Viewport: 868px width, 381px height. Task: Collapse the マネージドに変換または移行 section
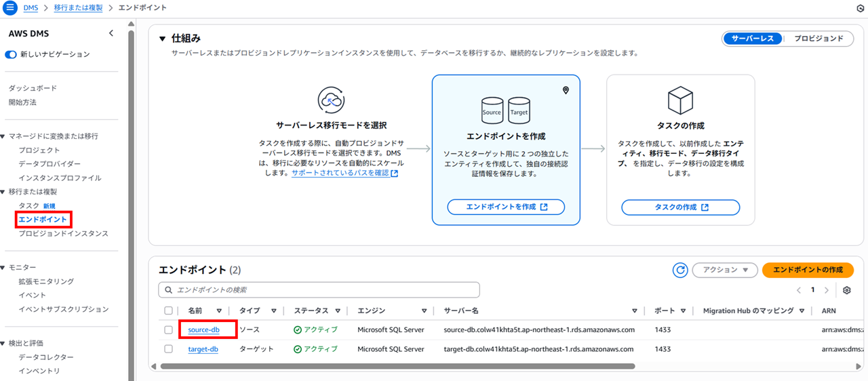[x=3, y=136]
